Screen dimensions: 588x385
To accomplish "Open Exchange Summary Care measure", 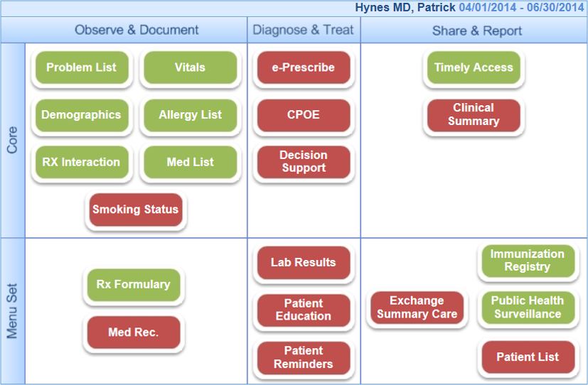I will 417,308.
